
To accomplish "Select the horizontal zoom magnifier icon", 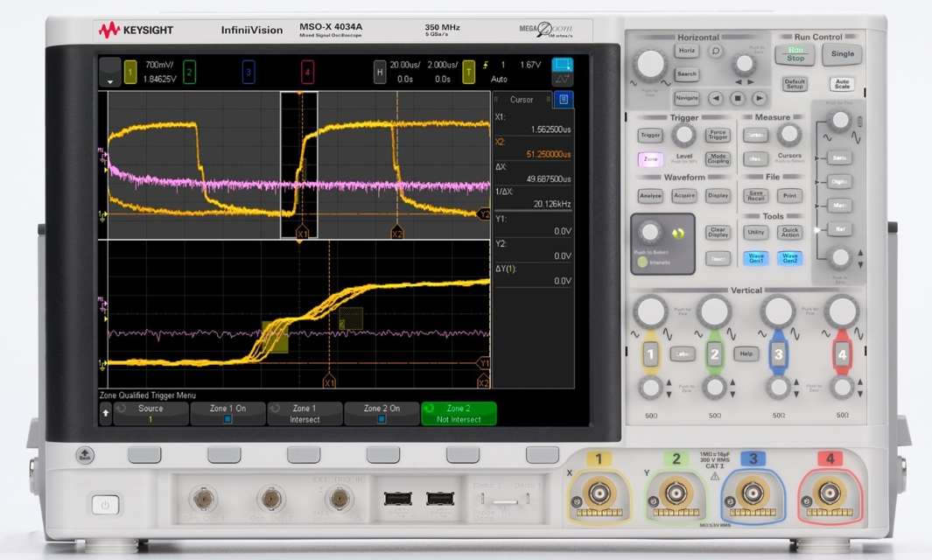I will point(717,51).
